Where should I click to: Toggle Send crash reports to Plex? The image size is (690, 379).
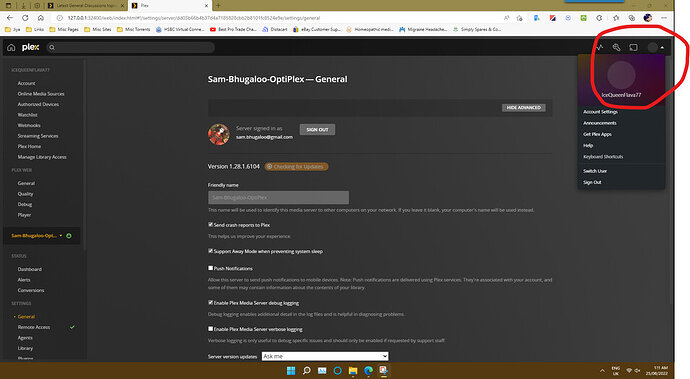210,224
